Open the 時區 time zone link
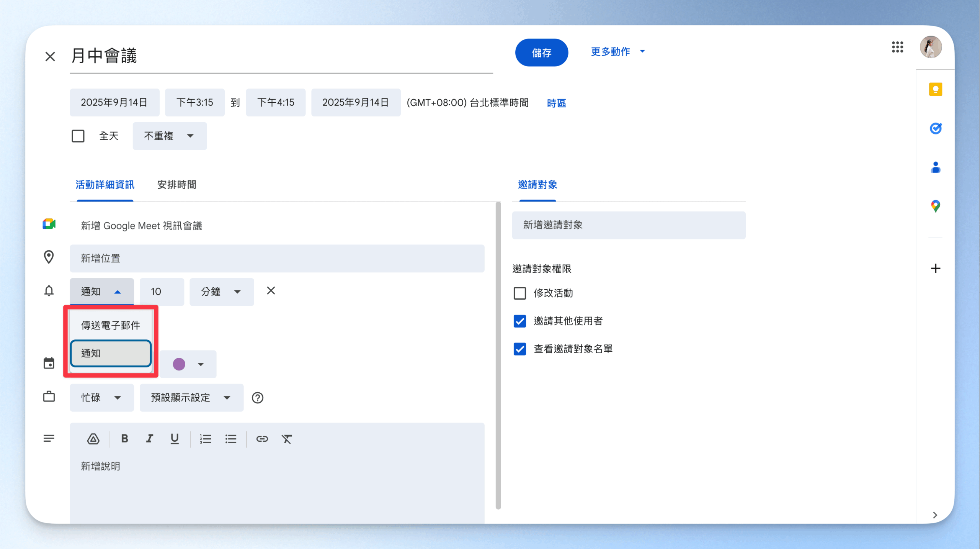Image resolution: width=980 pixels, height=549 pixels. (556, 103)
